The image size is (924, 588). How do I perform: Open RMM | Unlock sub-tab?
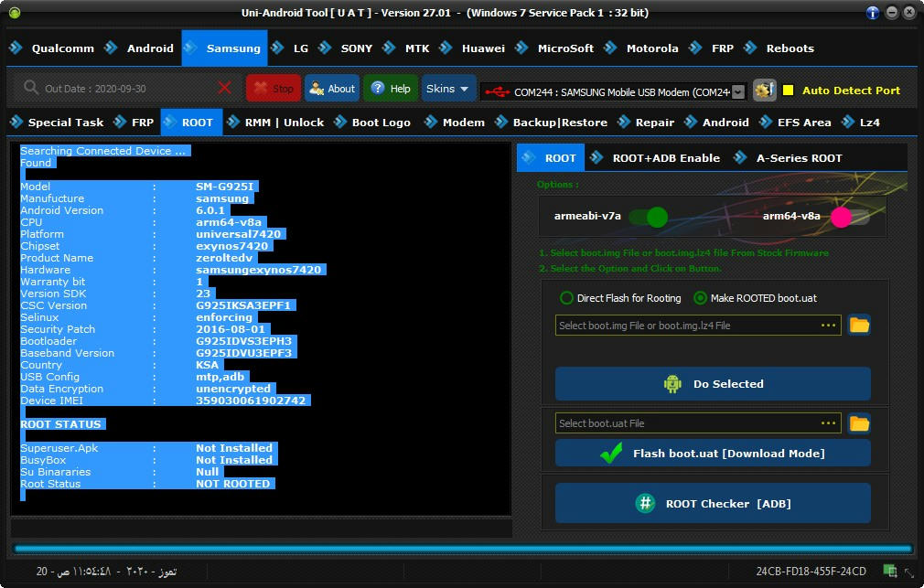click(275, 123)
